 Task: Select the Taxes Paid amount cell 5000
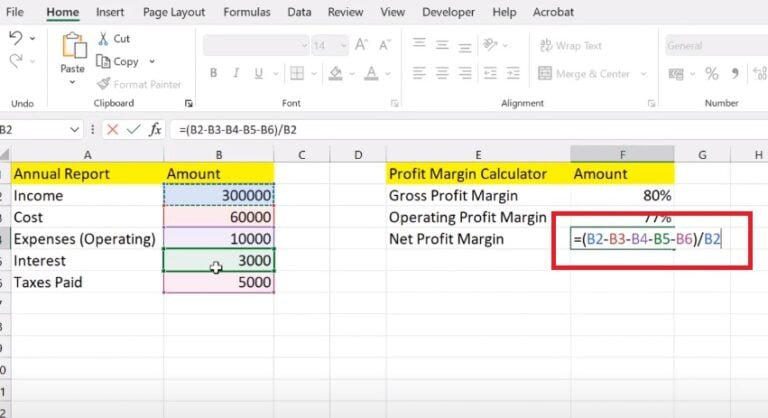pyautogui.click(x=218, y=282)
